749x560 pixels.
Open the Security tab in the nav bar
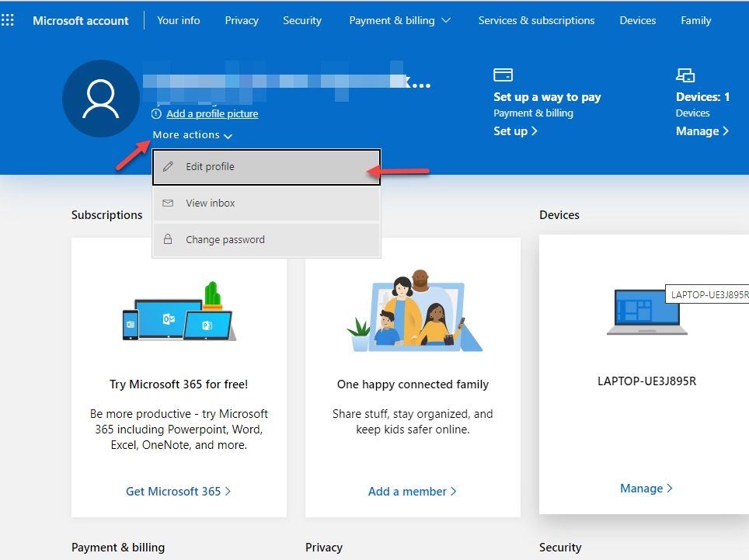point(302,20)
